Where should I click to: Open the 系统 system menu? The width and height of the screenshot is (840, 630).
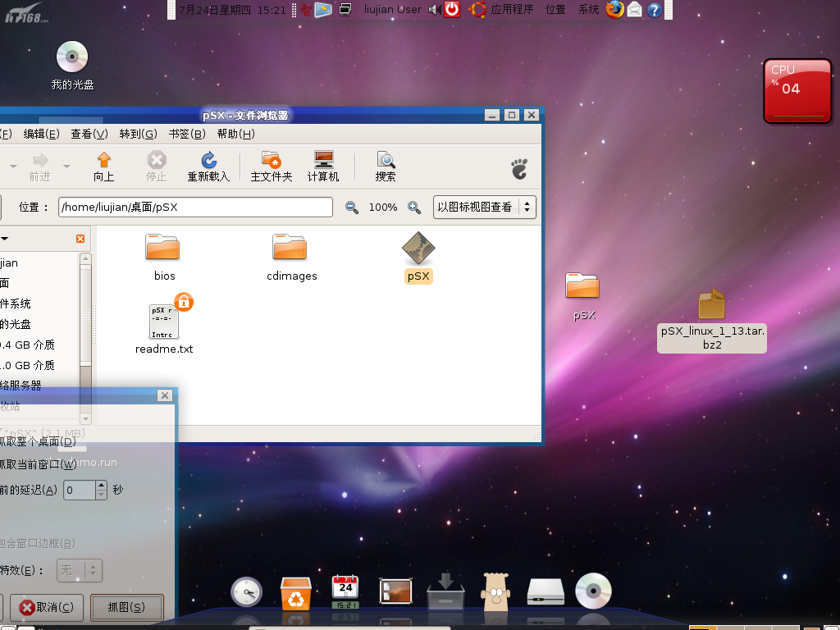589,10
